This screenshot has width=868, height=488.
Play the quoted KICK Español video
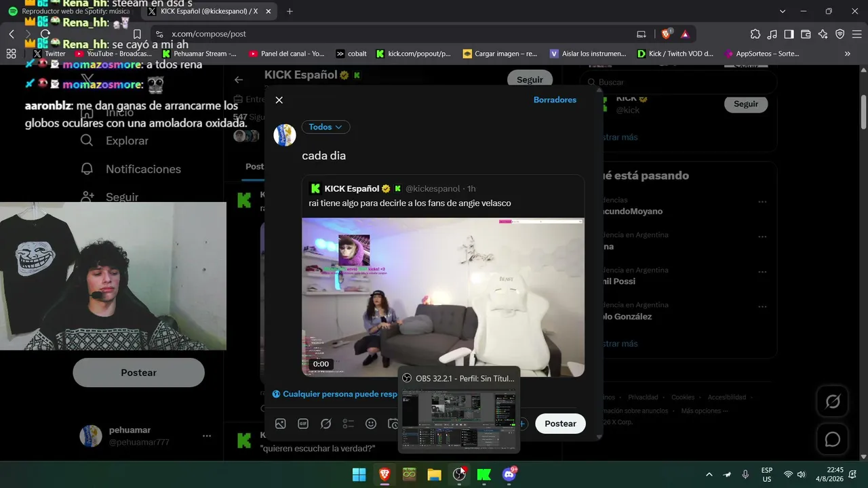443,297
